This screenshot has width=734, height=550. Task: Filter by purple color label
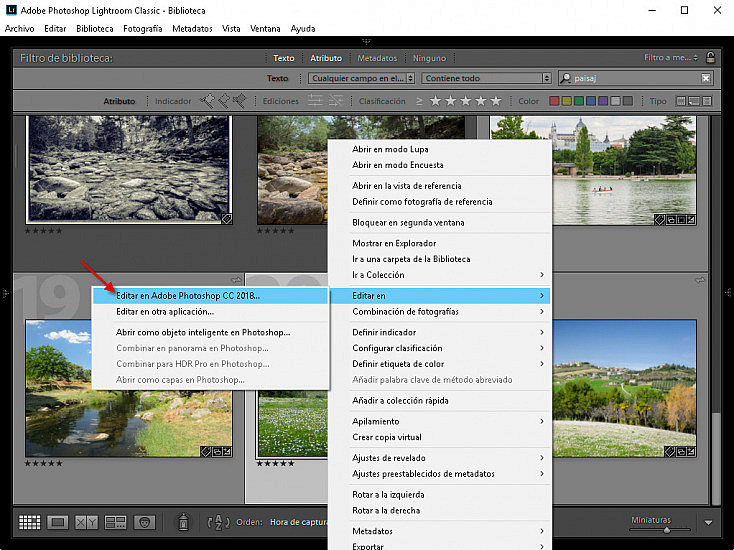(603, 101)
